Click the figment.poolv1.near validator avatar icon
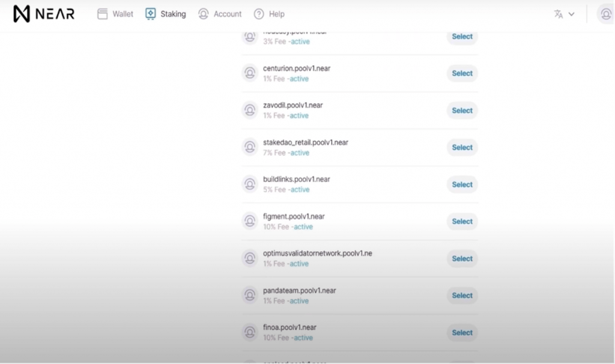The width and height of the screenshot is (615, 364). click(x=250, y=221)
